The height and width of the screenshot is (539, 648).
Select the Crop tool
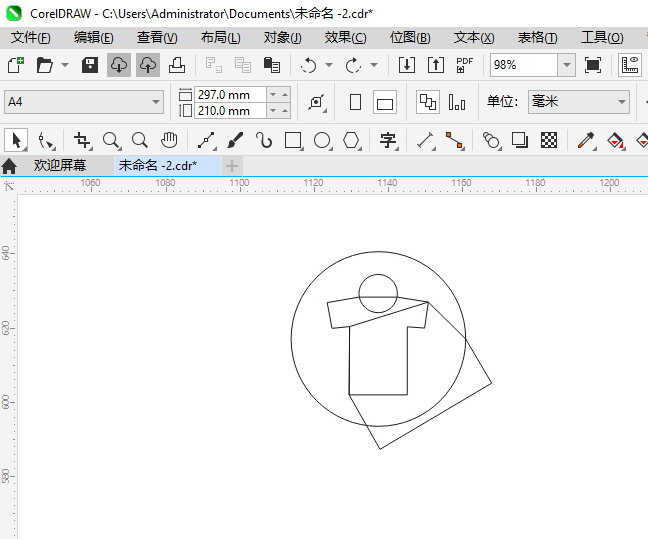pyautogui.click(x=82, y=140)
